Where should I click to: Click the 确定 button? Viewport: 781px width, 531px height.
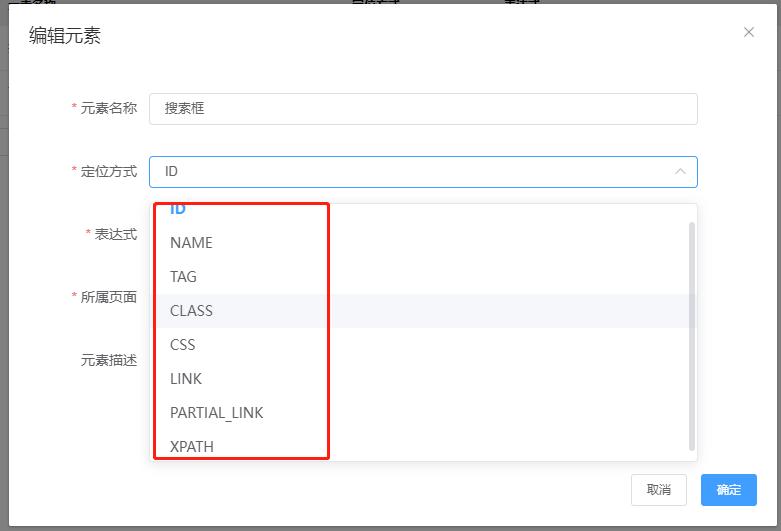click(728, 490)
